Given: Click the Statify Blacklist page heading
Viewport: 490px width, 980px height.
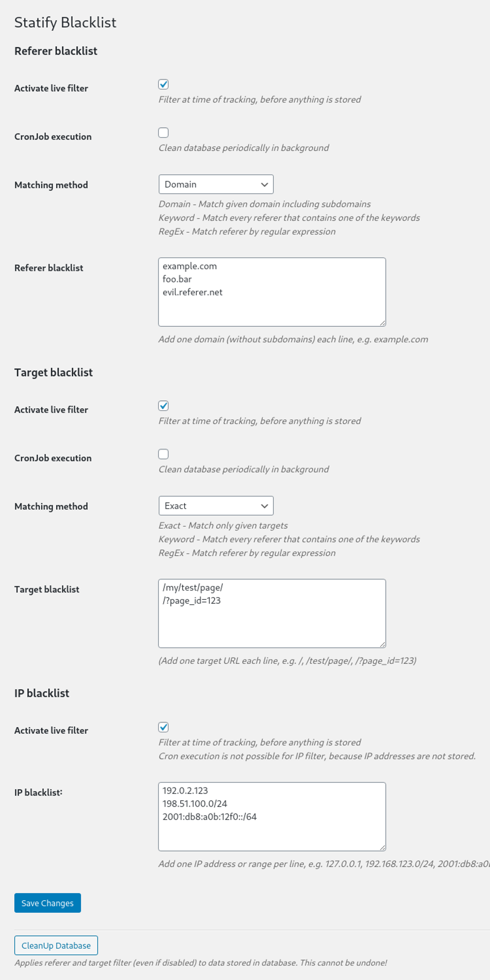Looking at the screenshot, I should click(65, 22).
